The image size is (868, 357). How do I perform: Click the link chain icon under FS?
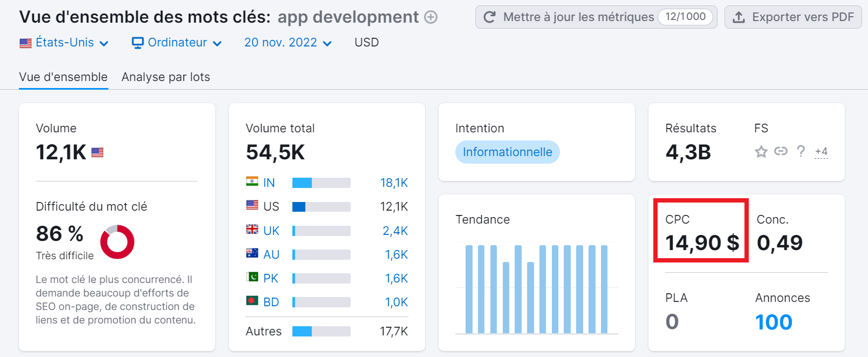click(781, 151)
